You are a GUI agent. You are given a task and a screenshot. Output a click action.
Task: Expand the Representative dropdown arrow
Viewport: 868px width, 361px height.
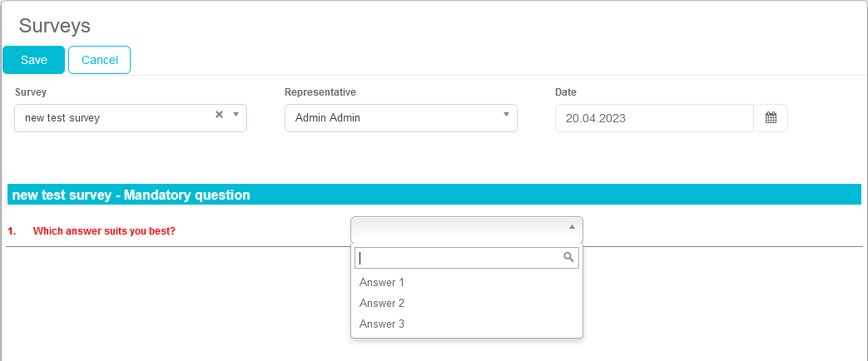coord(506,115)
